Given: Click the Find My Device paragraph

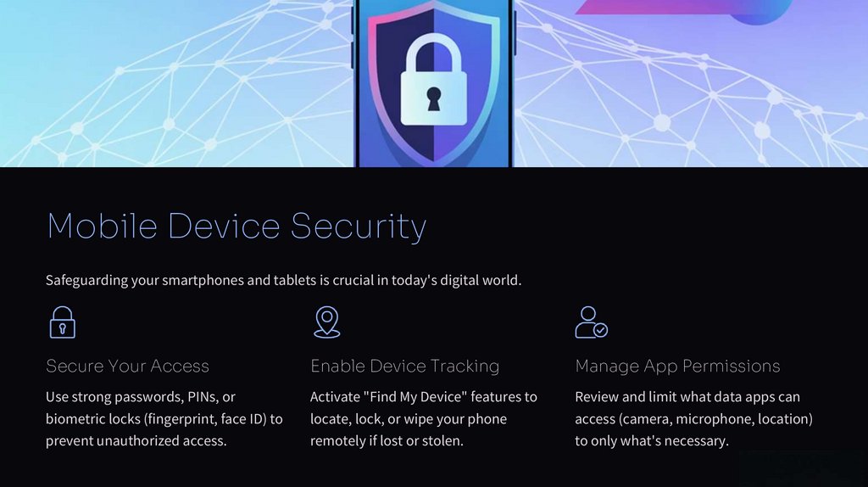Looking at the screenshot, I should 424,419.
